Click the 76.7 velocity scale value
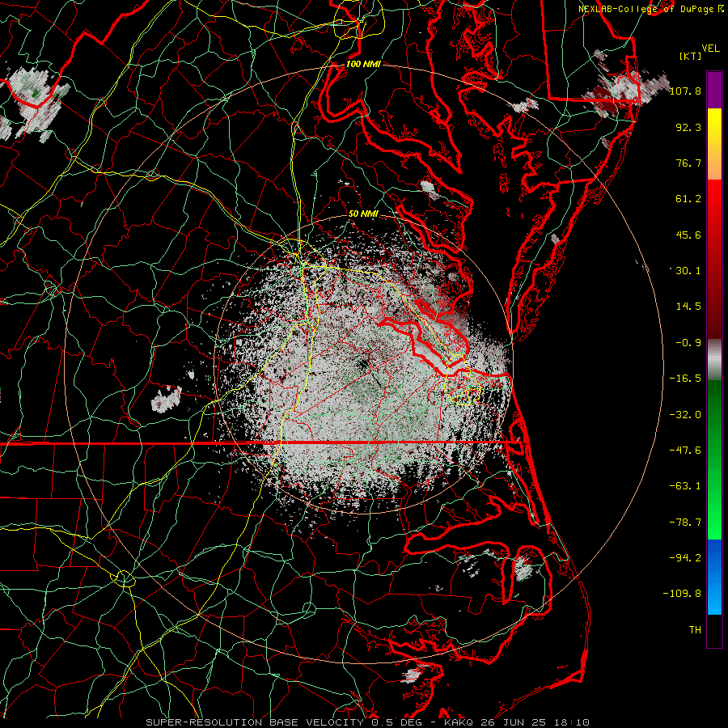Image resolution: width=728 pixels, height=728 pixels. coord(688,163)
